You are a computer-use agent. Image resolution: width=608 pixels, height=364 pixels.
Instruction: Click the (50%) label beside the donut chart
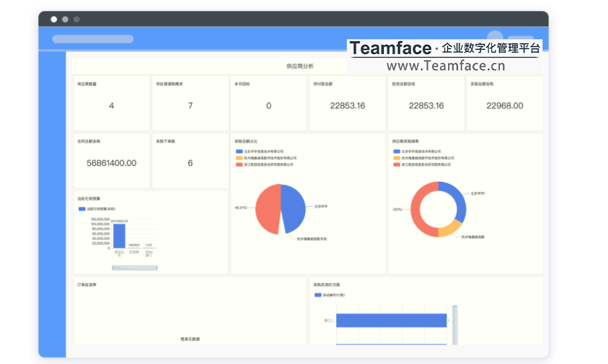[x=398, y=209]
